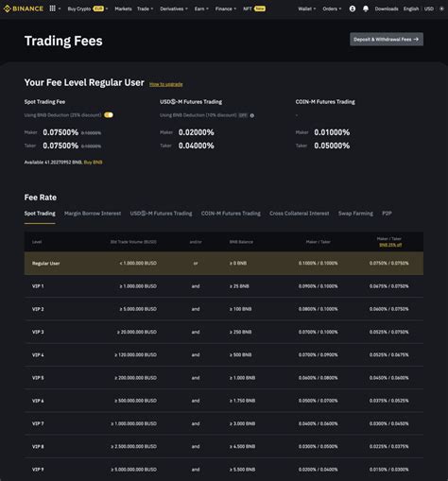Viewport: 448px width, 481px height.
Task: Click the Buy BNB link
Action: pyautogui.click(x=93, y=163)
